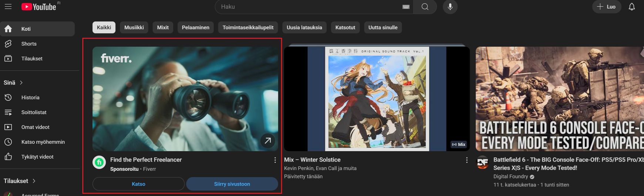
Task: Select the Katsotut filter chip
Action: [x=345, y=27]
